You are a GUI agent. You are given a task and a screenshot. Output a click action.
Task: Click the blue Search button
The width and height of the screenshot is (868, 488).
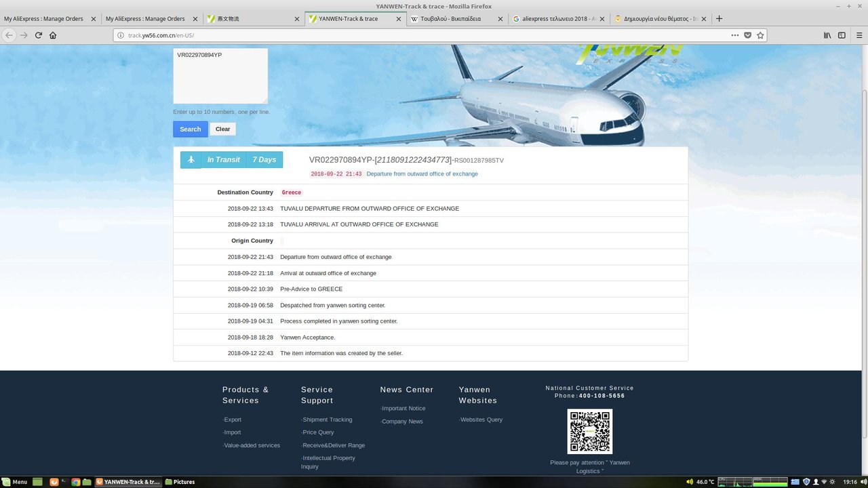tap(191, 129)
